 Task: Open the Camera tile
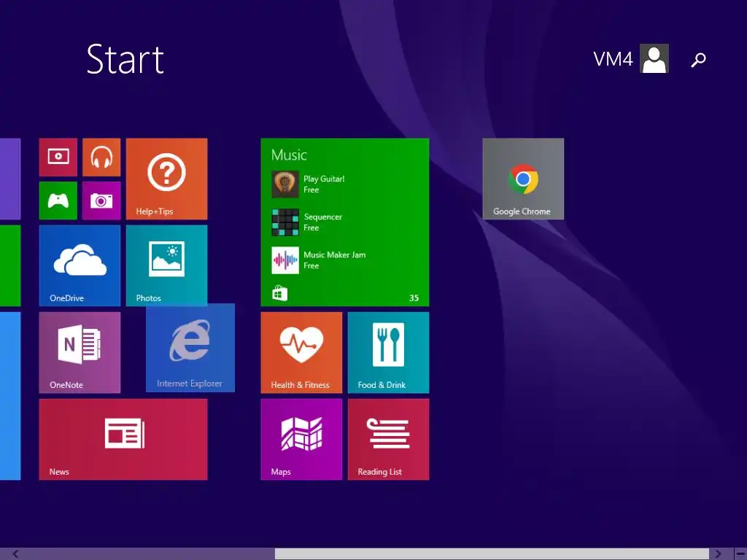point(101,201)
